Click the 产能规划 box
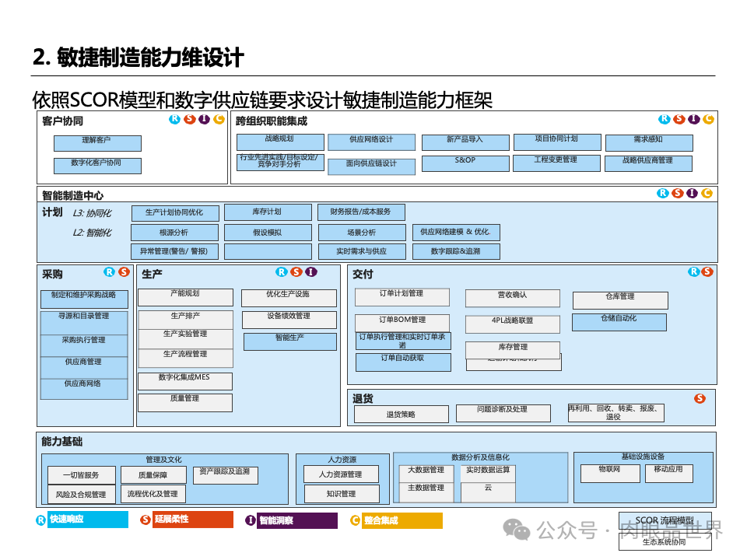The width and height of the screenshot is (747, 560). [x=185, y=297]
